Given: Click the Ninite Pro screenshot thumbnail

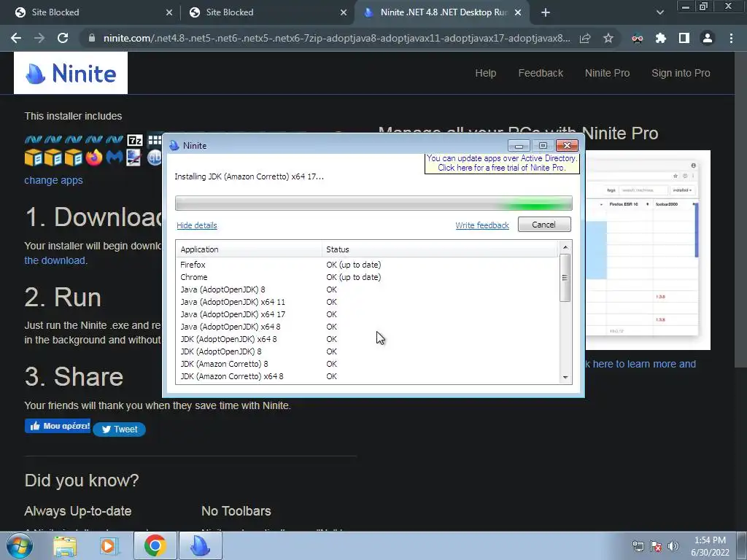Looking at the screenshot, I should pyautogui.click(x=648, y=250).
